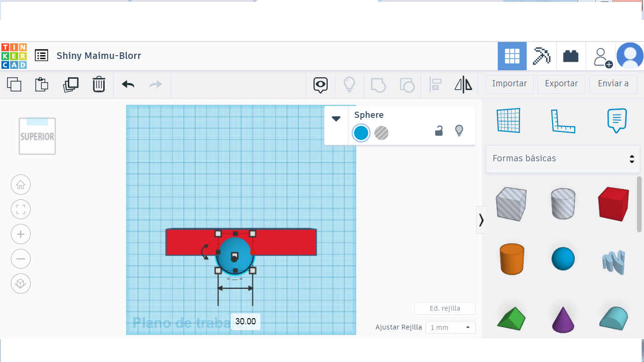This screenshot has width=644, height=362.
Task: Show all hidden objects with the lightbulb
Action: click(x=349, y=85)
